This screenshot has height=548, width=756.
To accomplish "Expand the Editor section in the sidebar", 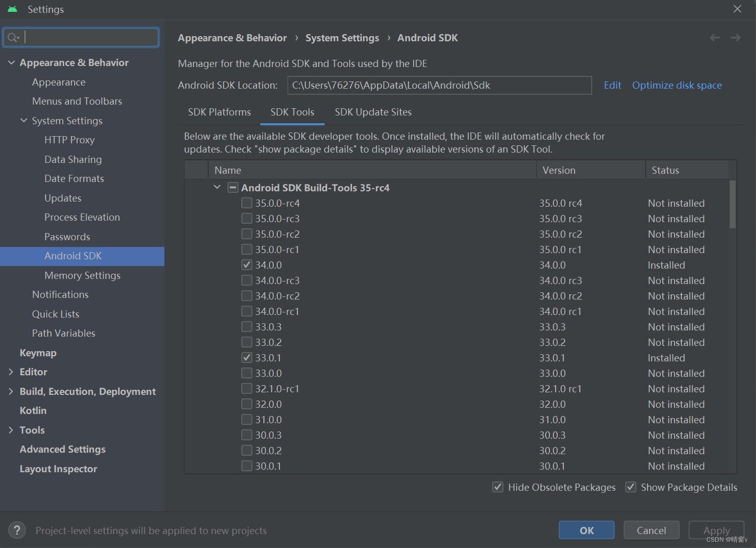I will tap(11, 372).
